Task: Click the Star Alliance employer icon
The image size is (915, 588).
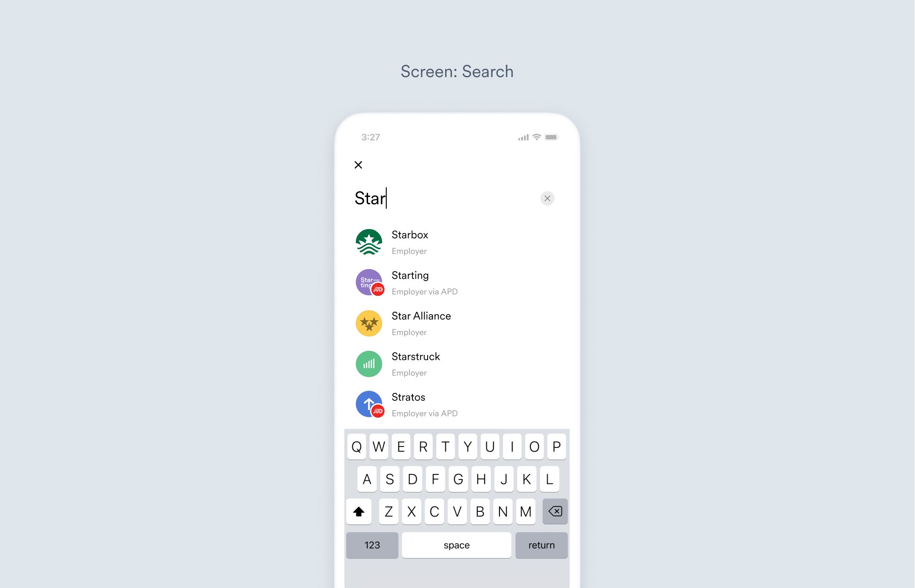Action: pos(369,322)
